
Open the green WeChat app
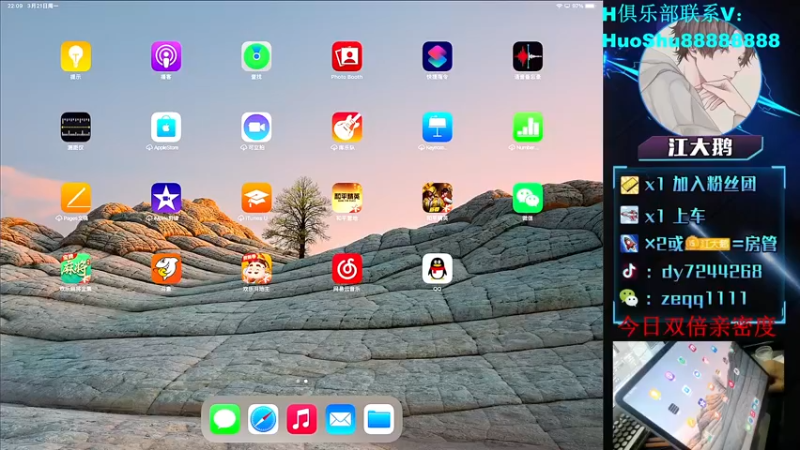click(528, 198)
